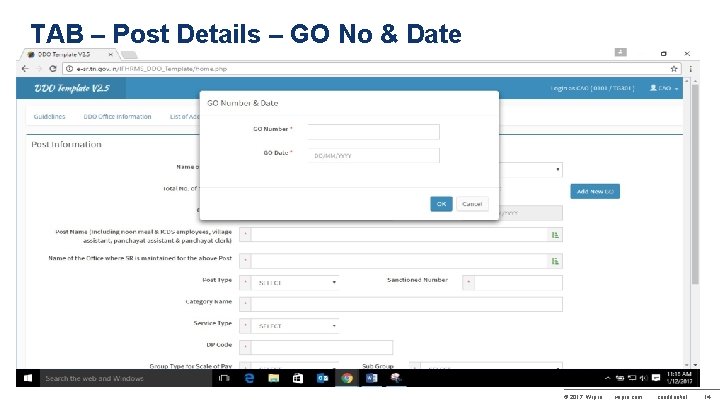Click the network icon in system tray
Screen dimensions: 720x405
(x=632, y=378)
